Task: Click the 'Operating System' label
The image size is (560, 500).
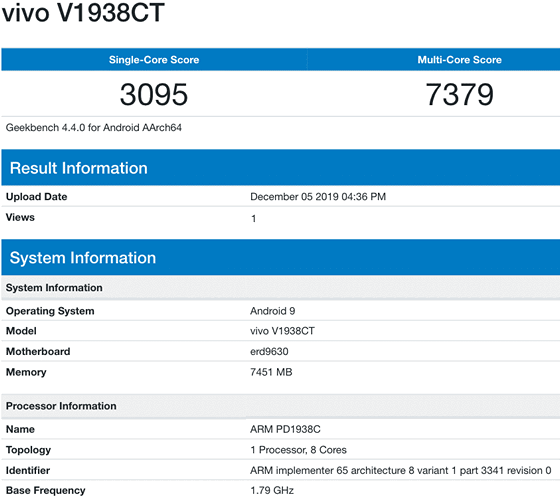Action: click(x=50, y=311)
